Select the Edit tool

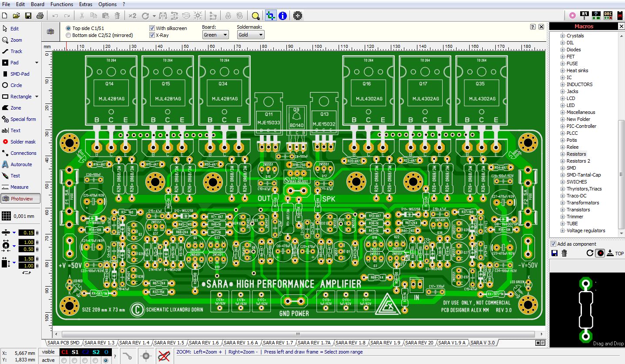pos(11,29)
